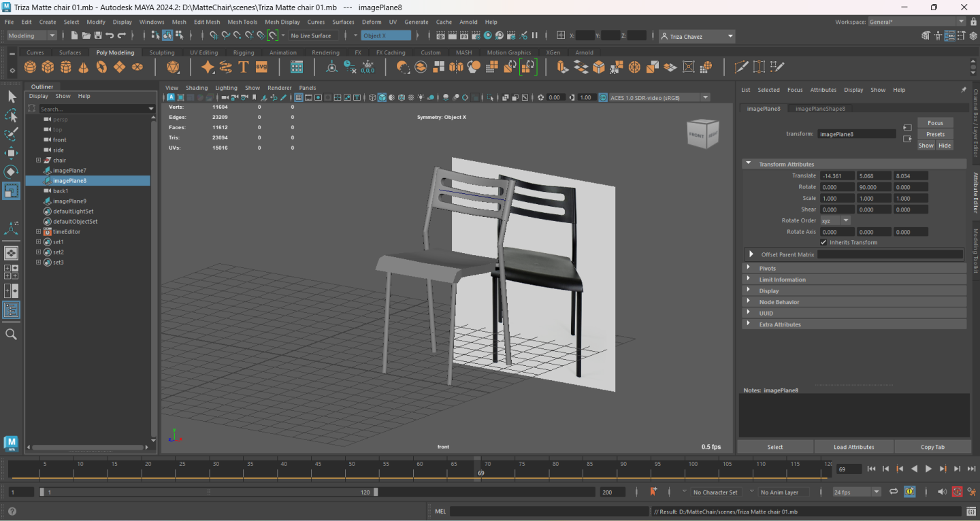Click the Multi-Cut tool shelf icon
980x521 pixels.
click(741, 67)
